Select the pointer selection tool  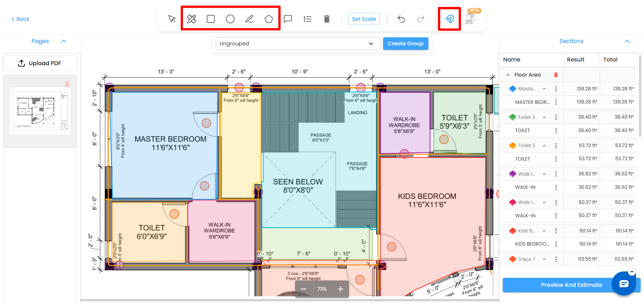(172, 19)
